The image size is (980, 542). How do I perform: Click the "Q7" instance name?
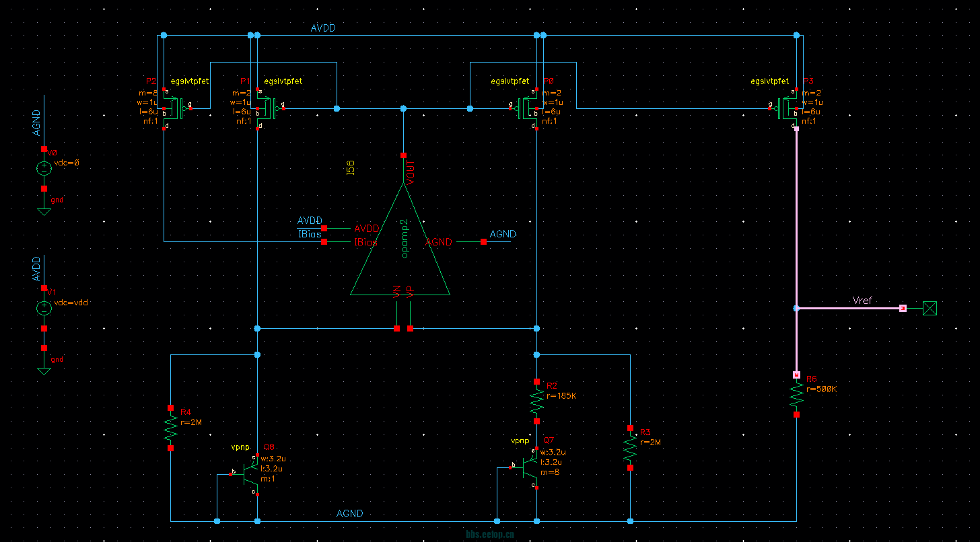tap(548, 440)
